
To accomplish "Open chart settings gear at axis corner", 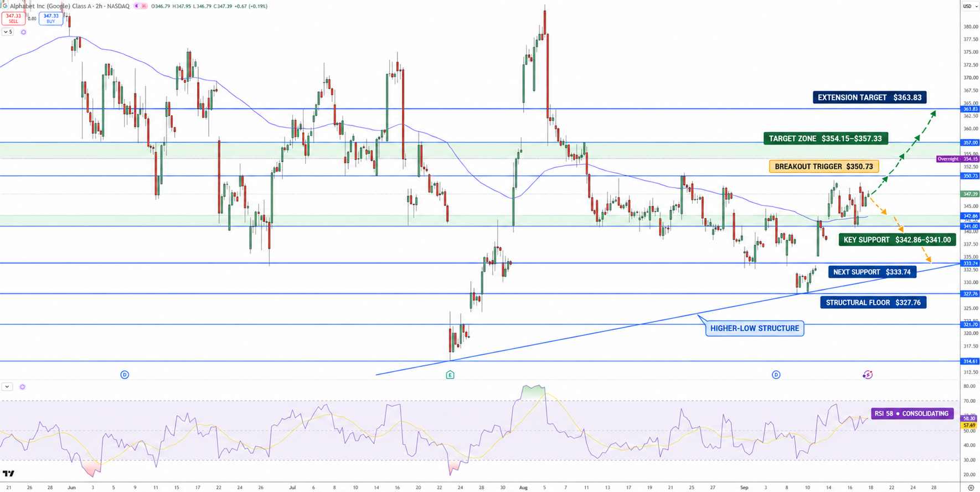I will pyautogui.click(x=971, y=488).
